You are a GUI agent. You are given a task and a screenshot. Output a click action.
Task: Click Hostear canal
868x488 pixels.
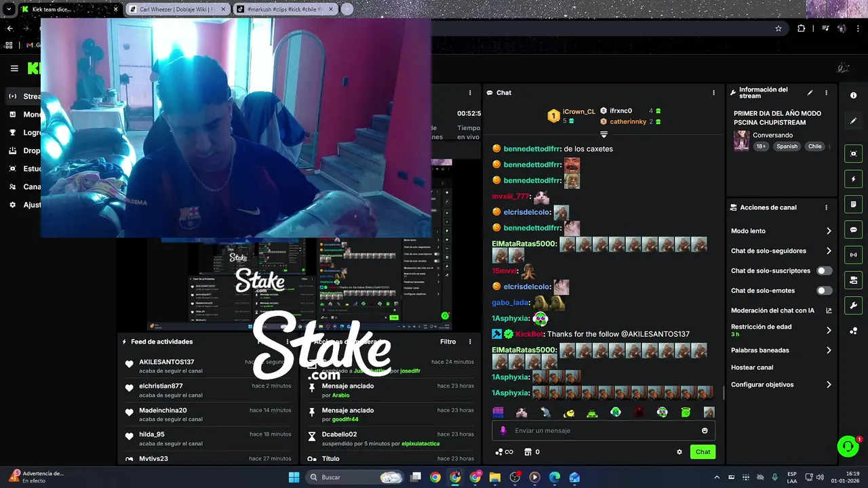click(752, 367)
